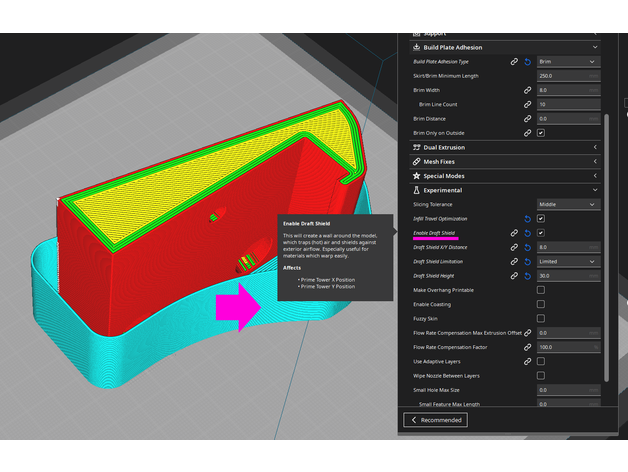Click the Flow Rate Compensation Factor field
628x472 pixels.
click(568, 347)
